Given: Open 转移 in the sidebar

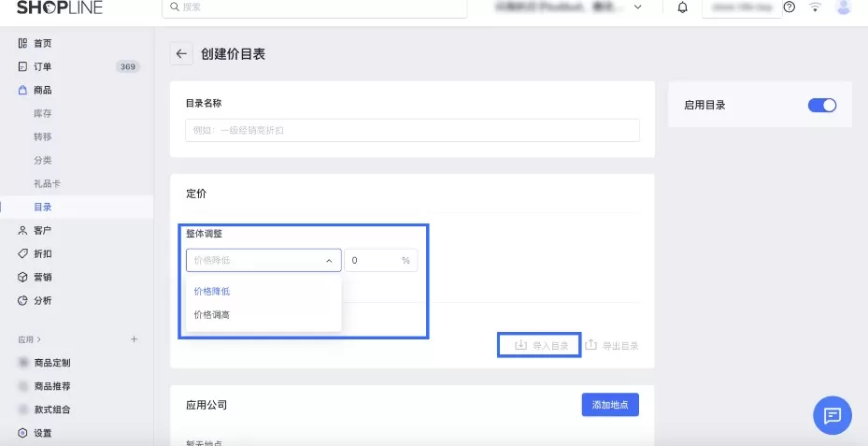Looking at the screenshot, I should pyautogui.click(x=43, y=137).
